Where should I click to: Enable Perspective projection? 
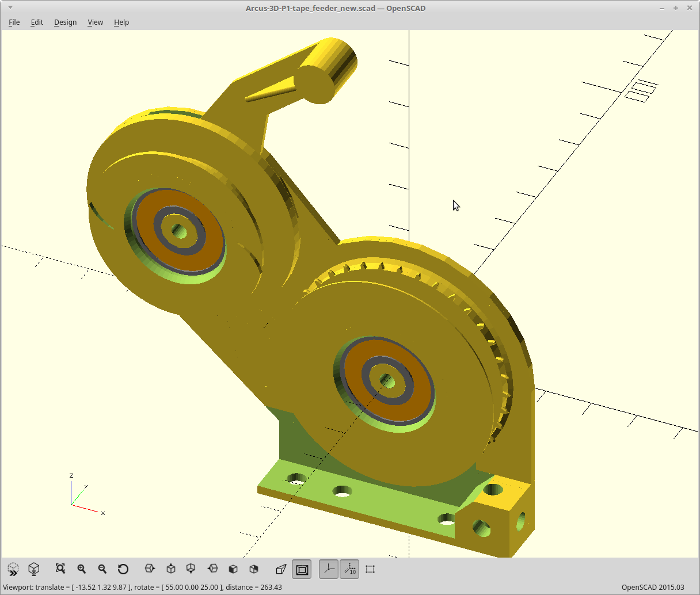281,569
